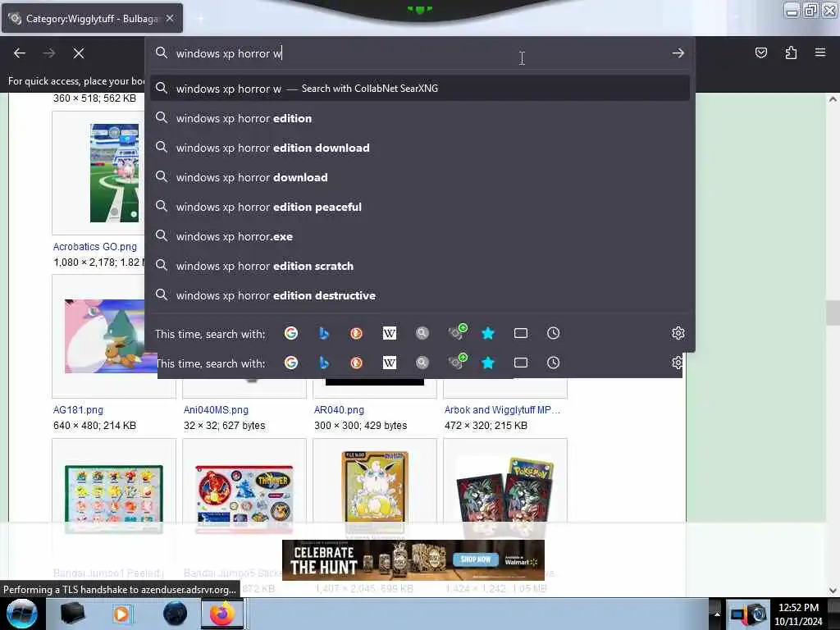Open the Extensions puzzle icon

click(x=791, y=52)
